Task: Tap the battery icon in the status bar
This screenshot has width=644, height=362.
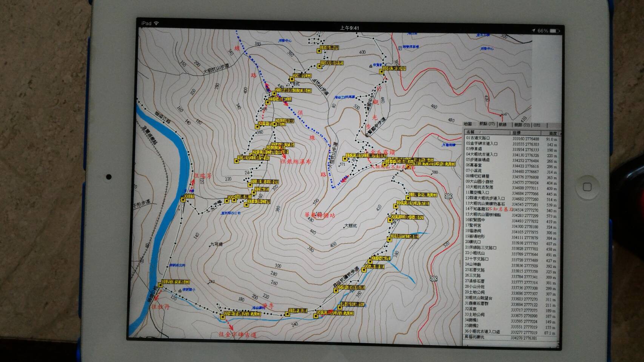Action: [555, 31]
